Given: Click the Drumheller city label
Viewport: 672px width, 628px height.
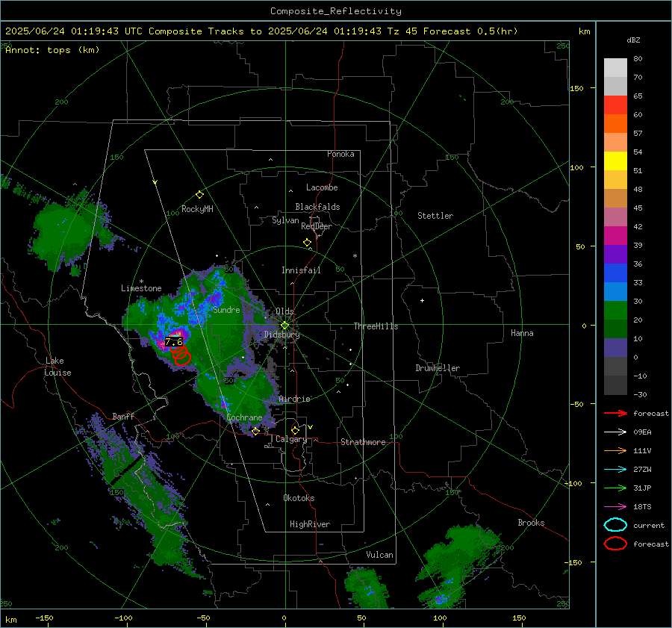Looking at the screenshot, I should [x=438, y=368].
